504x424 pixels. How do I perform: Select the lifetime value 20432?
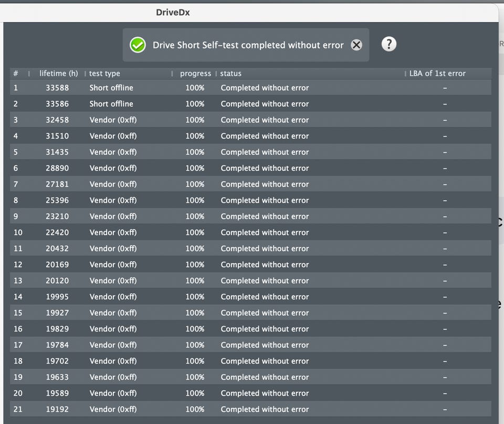(x=57, y=249)
